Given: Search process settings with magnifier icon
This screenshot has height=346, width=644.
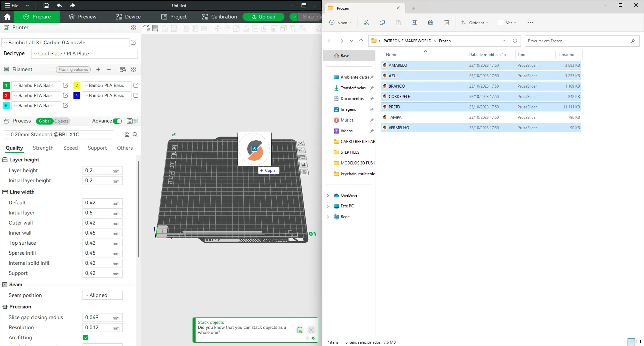Looking at the screenshot, I should [135, 135].
